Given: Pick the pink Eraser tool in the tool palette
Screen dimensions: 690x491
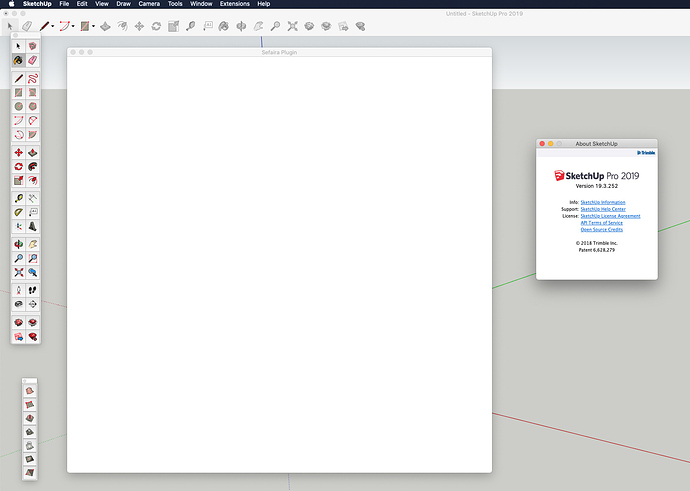Looking at the screenshot, I should coord(33,60).
